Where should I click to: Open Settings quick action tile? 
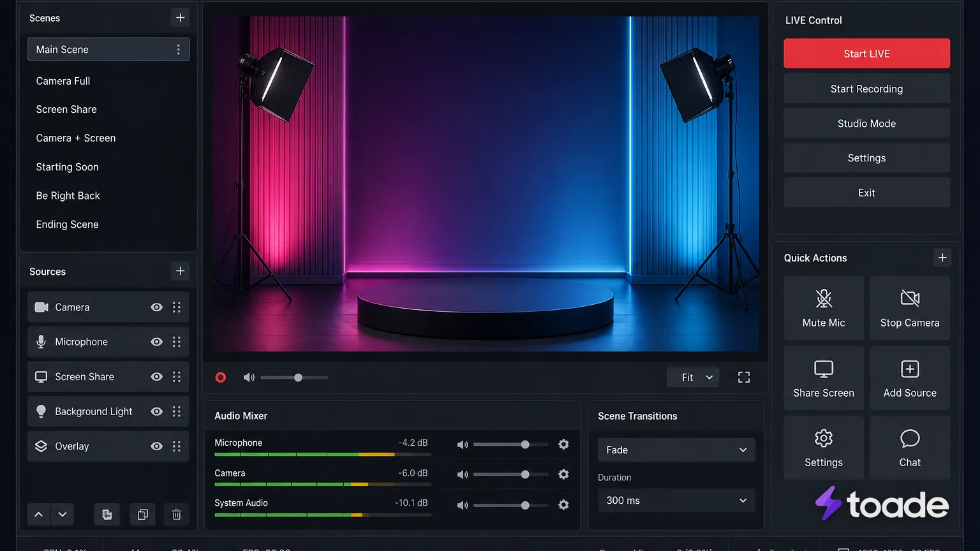pos(824,448)
